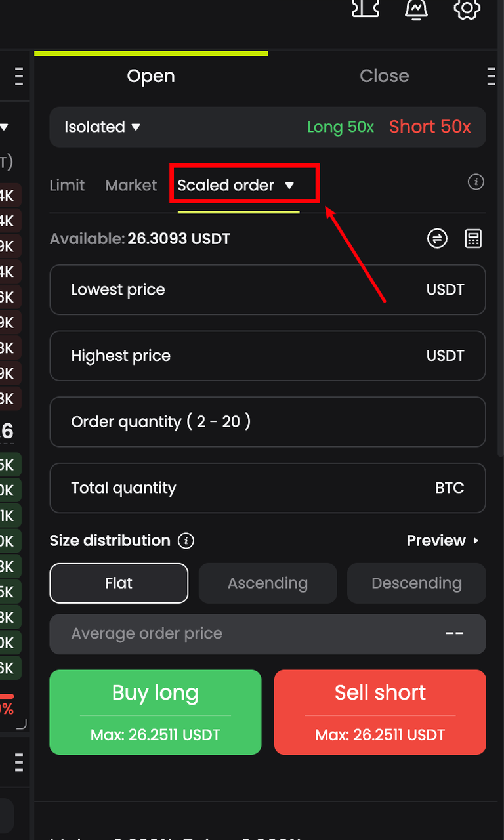Click the Size distribution info icon
The width and height of the screenshot is (504, 840).
point(186,541)
